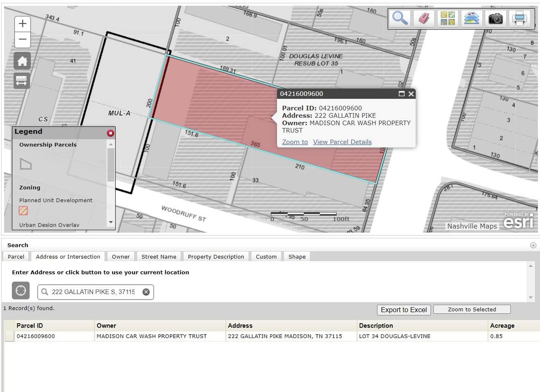Switch to the Property Description tab
The height and width of the screenshot is (392, 540).
pyautogui.click(x=216, y=257)
